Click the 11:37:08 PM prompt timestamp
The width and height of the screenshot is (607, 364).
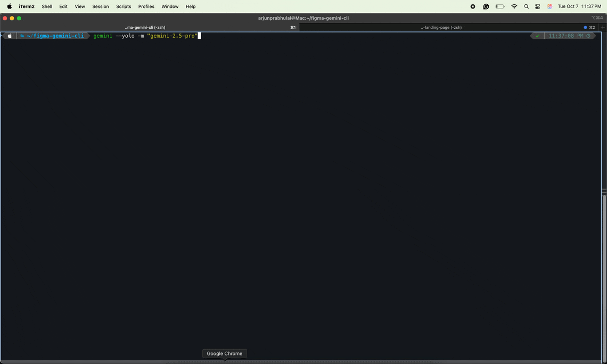pos(565,36)
